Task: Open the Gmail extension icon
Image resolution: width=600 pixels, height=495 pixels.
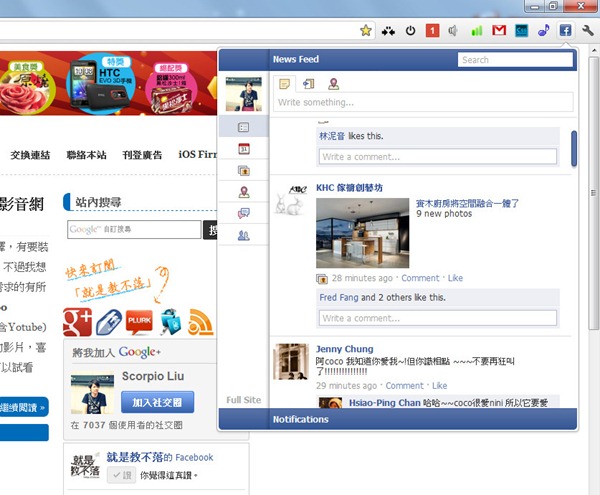Action: pos(499,30)
